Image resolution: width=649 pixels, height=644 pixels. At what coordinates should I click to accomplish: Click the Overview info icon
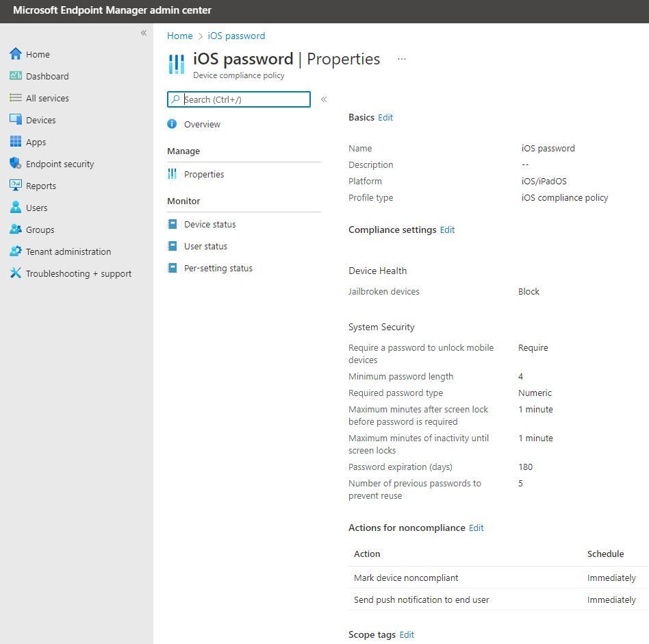coord(173,124)
